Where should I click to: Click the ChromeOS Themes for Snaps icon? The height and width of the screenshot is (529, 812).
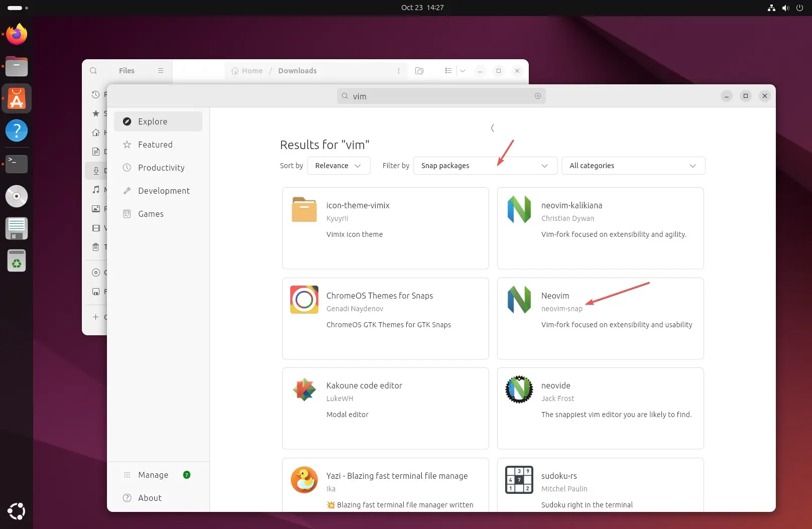point(304,300)
